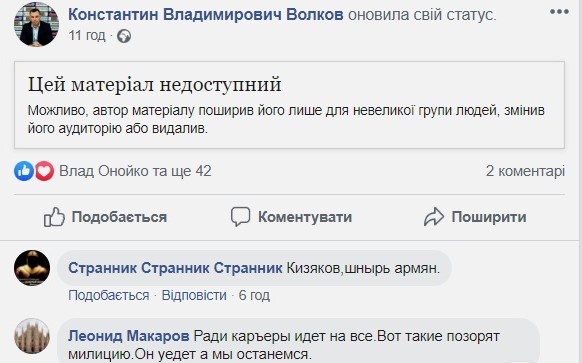
Task: Click the Коментувати speech bubble icon
Action: coord(240,217)
